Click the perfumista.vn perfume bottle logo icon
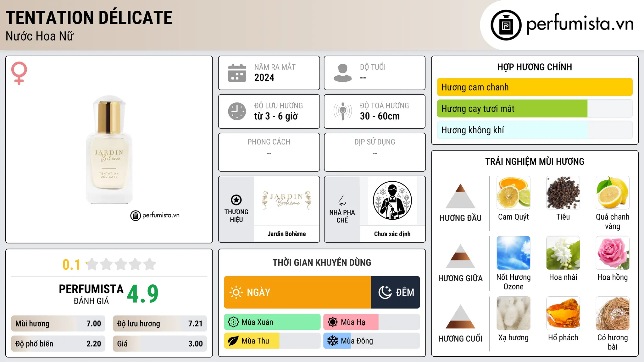This screenshot has height=362, width=644. (x=506, y=25)
